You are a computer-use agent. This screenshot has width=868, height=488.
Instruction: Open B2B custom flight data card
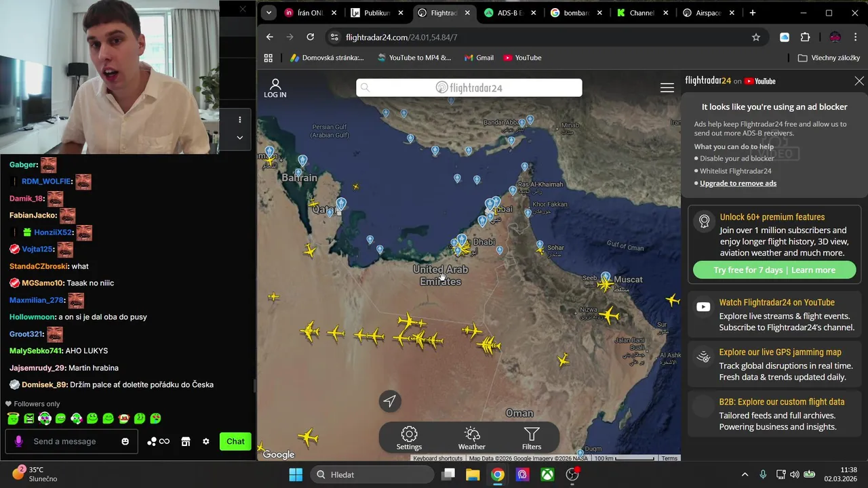click(x=774, y=414)
